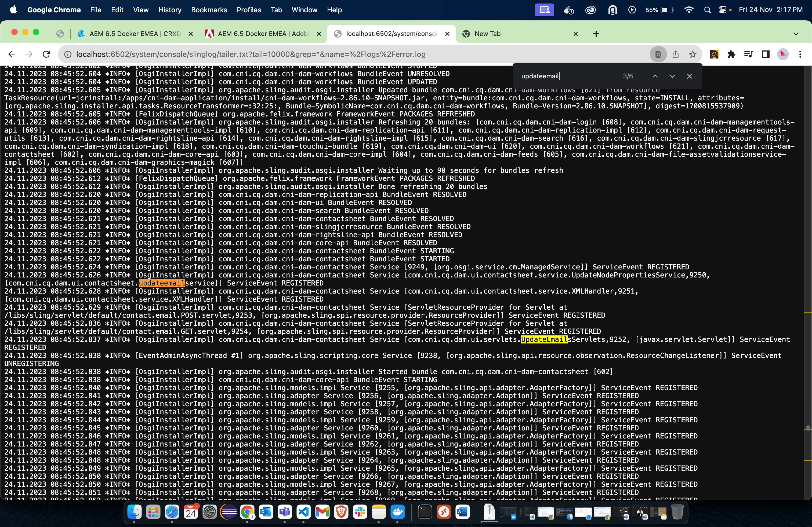Image resolution: width=812 pixels, height=527 pixels.
Task: Go to next find result
Action: 672,76
